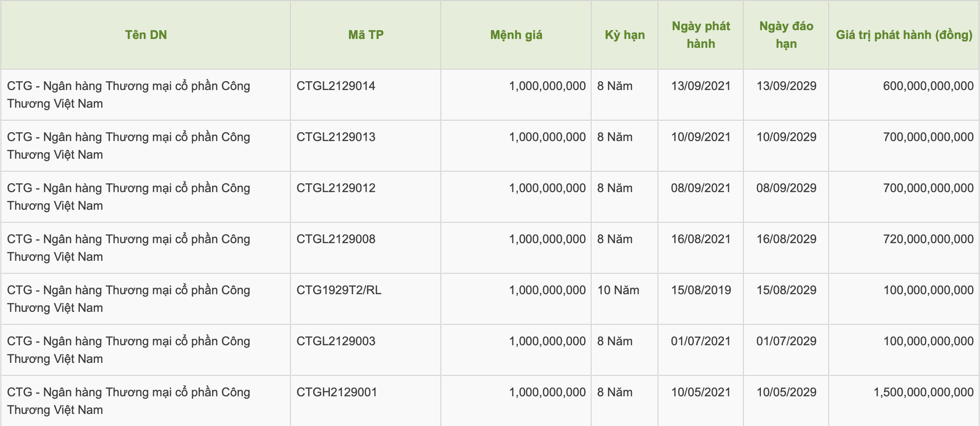980x426 pixels.
Task: Click maturity date 15/08/2029
Action: coord(786,290)
